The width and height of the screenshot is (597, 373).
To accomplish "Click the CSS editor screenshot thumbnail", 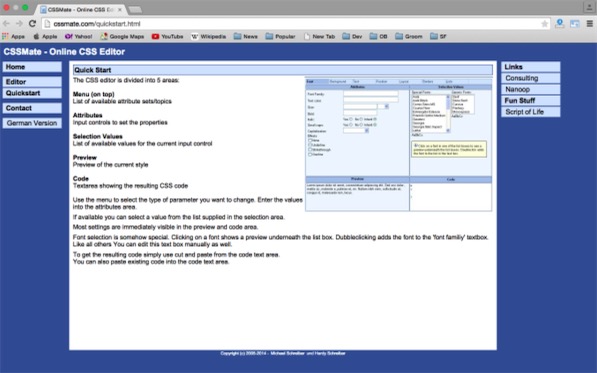I will [x=399, y=144].
